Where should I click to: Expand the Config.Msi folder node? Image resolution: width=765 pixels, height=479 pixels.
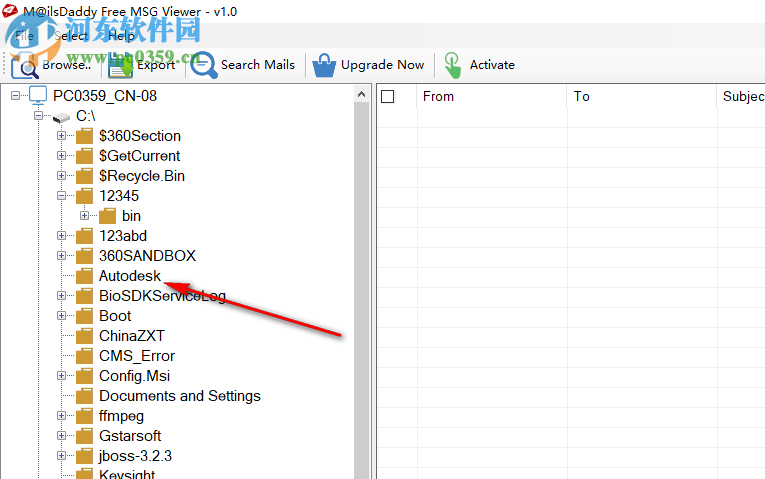[x=61, y=376]
